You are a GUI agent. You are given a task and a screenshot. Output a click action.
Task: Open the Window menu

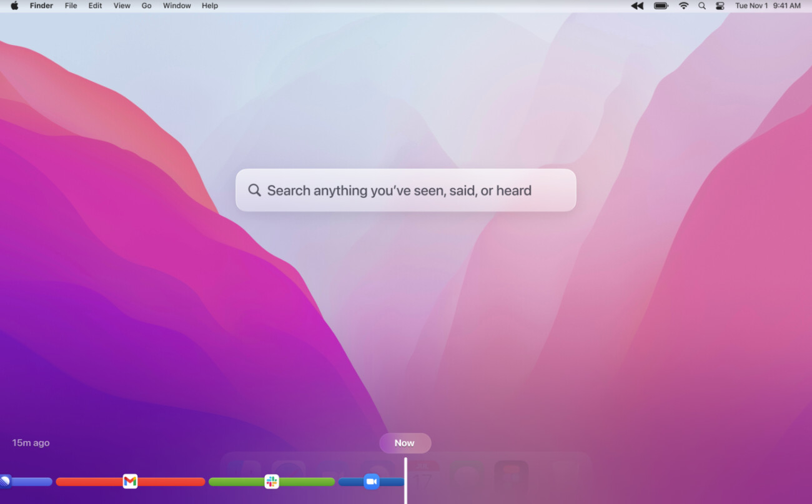177,6
